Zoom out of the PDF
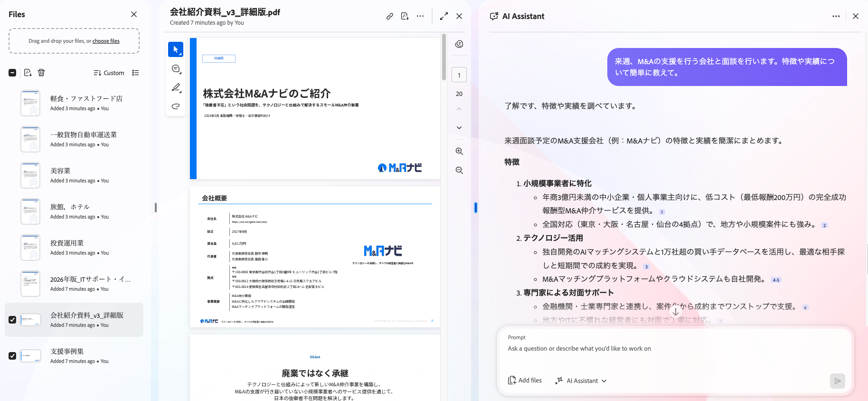The image size is (868, 401). 459,170
